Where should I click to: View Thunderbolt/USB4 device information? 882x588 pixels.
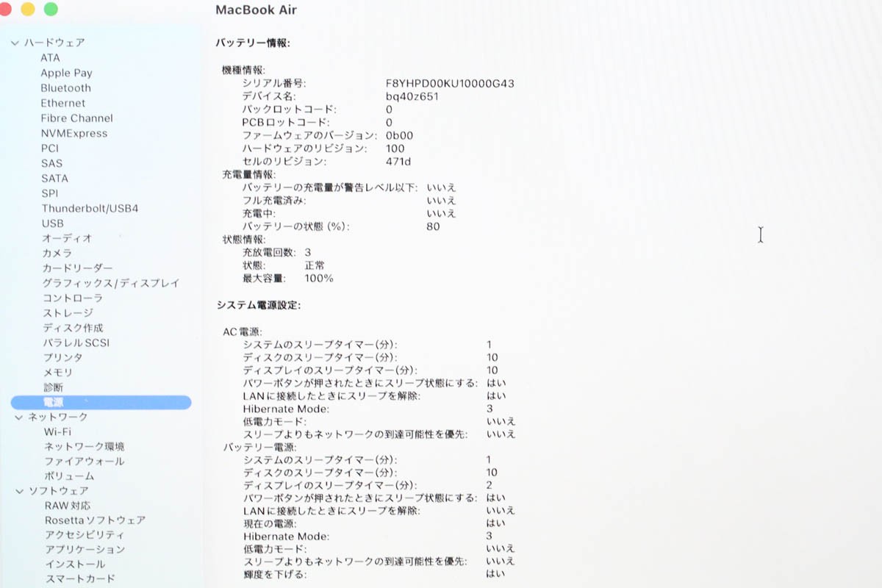[88, 208]
